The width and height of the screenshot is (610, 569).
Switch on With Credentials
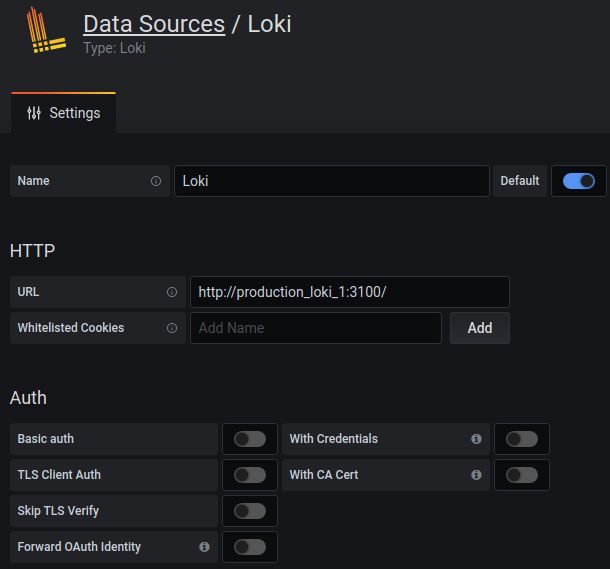point(522,439)
